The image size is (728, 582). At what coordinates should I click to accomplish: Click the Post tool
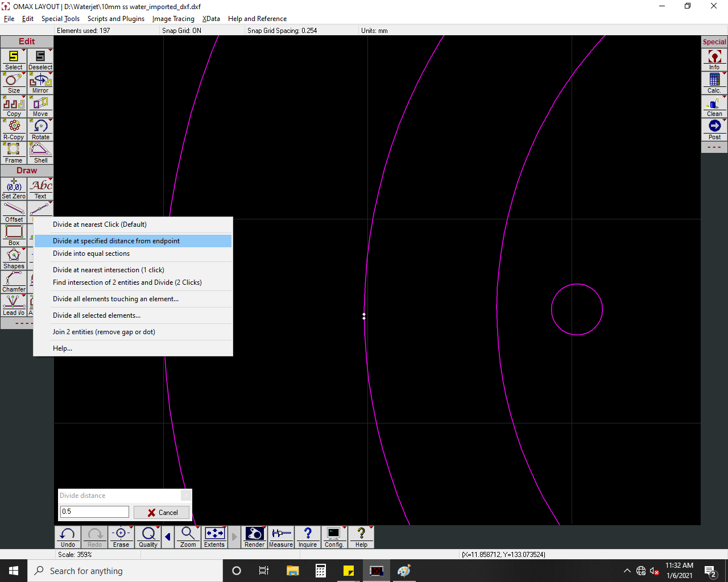point(714,130)
